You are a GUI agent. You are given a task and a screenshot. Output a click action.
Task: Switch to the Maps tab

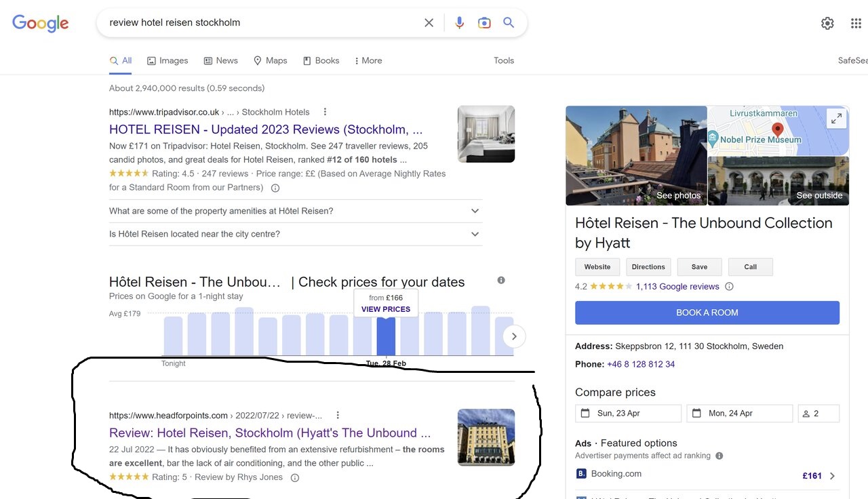pyautogui.click(x=271, y=60)
